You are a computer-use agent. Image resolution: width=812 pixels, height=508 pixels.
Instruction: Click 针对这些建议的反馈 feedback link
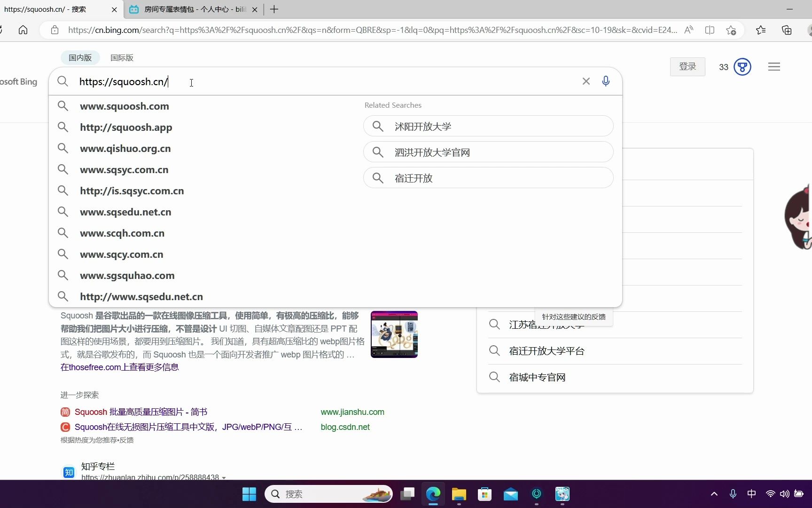(574, 317)
